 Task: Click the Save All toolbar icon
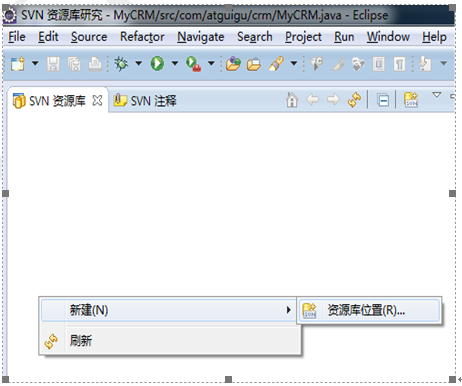coord(74,64)
